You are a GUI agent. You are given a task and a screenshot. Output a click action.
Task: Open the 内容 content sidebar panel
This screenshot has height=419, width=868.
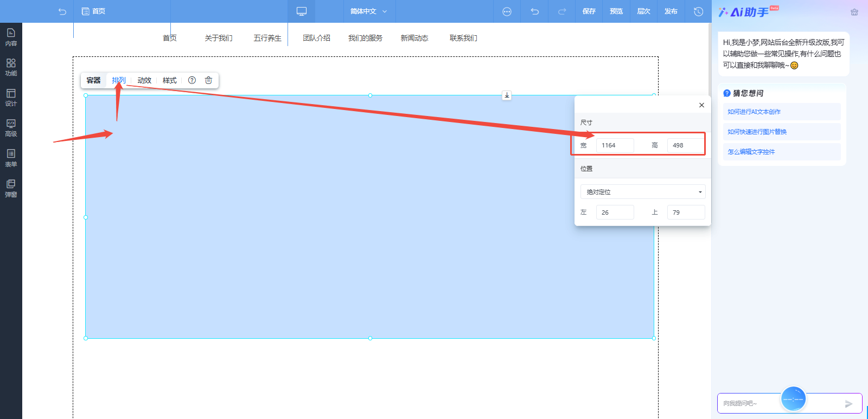pos(11,37)
